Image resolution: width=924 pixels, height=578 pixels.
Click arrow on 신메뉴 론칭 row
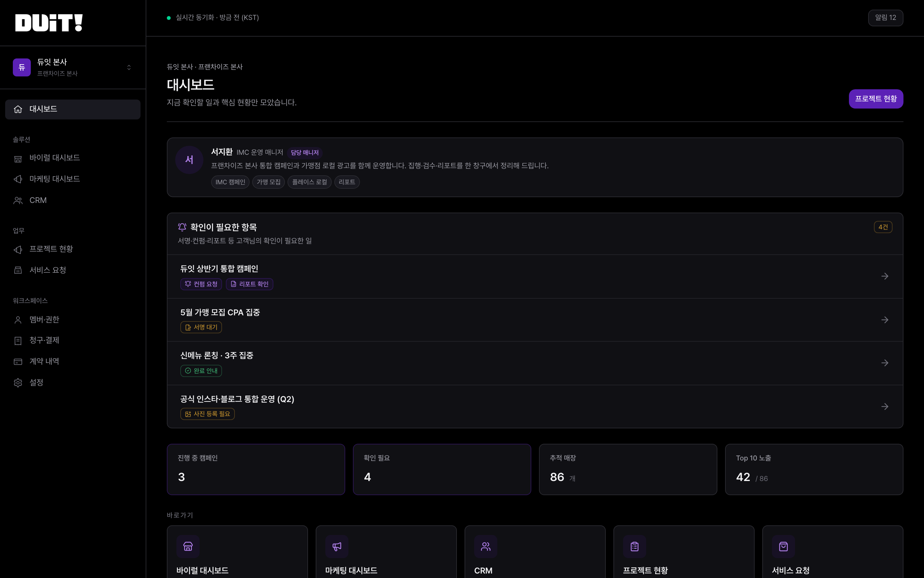click(x=885, y=363)
